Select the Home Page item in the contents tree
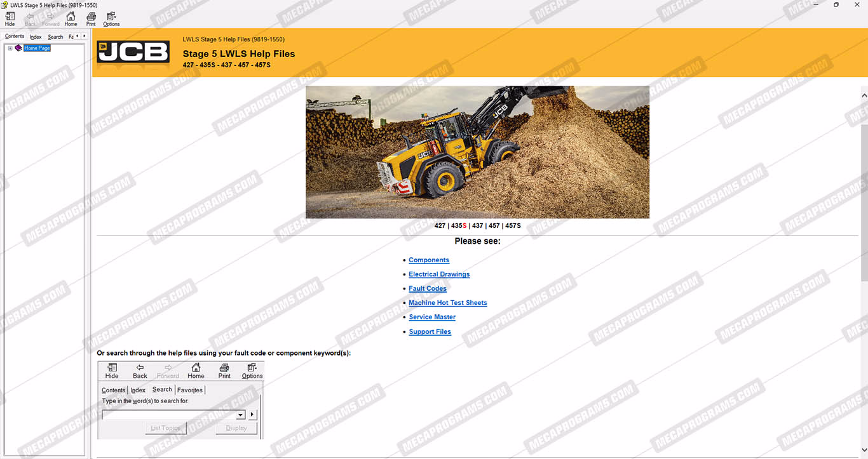 click(37, 48)
